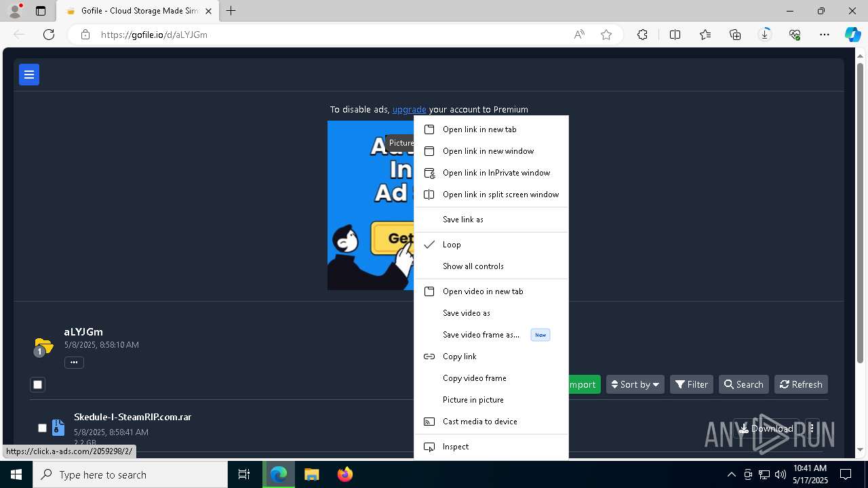Open the taskbar clock and date
This screenshot has width=868, height=488.
810,474
